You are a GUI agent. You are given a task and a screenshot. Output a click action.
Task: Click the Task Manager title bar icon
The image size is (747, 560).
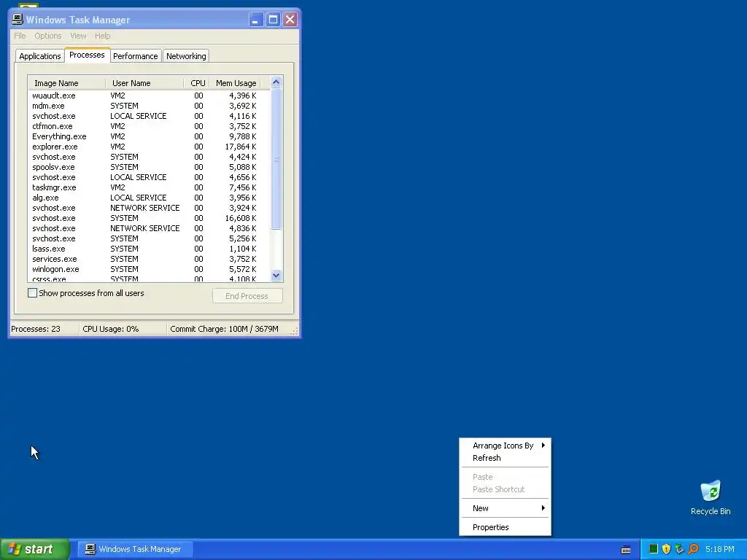click(x=18, y=19)
